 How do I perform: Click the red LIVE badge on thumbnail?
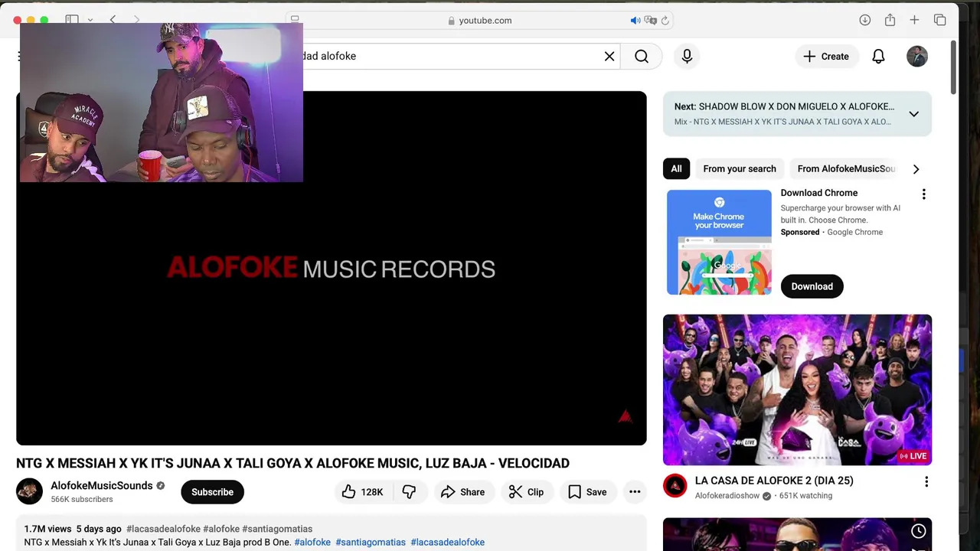(913, 456)
